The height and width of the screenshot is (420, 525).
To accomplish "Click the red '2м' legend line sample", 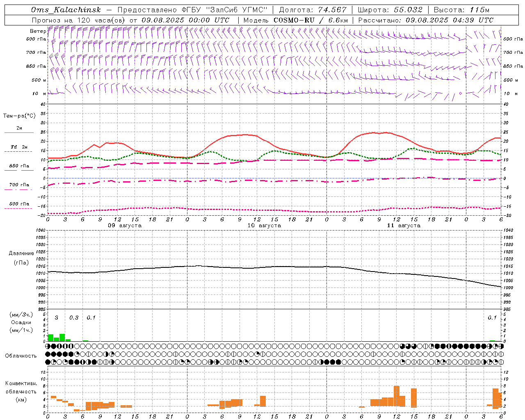I will click(19, 132).
